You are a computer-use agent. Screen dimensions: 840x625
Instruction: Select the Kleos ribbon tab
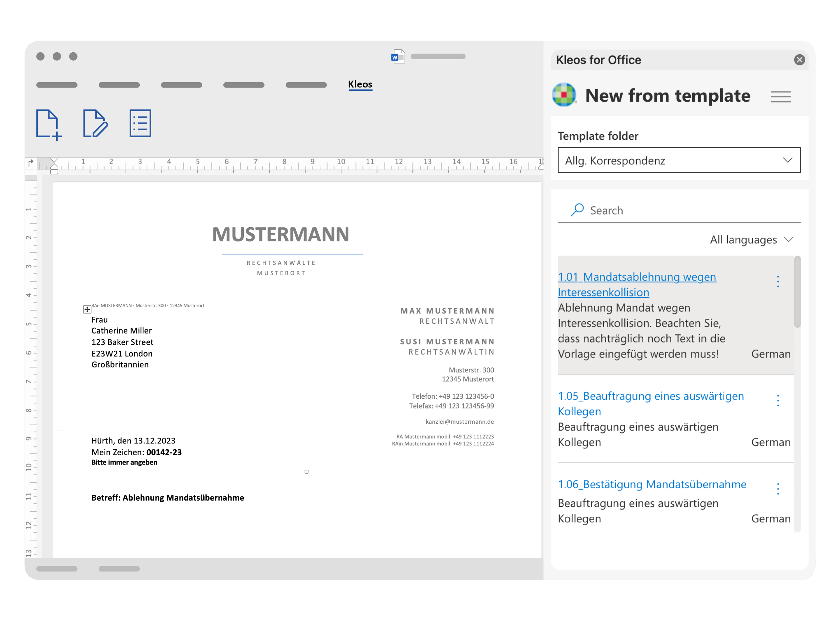click(x=360, y=84)
